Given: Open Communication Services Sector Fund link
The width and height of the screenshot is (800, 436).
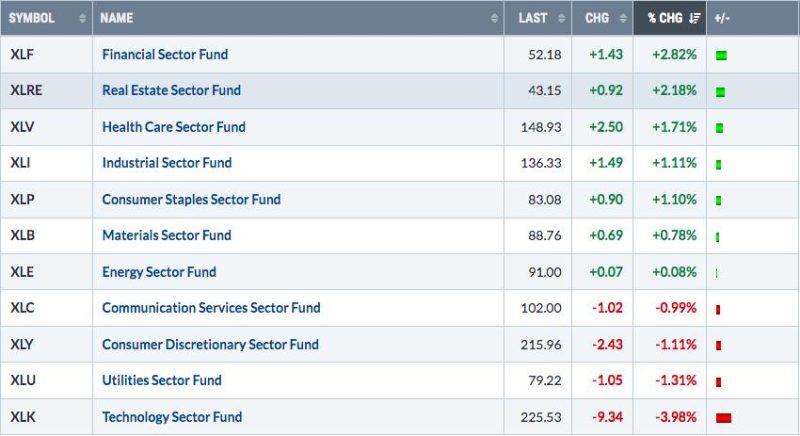Looking at the screenshot, I should (211, 308).
